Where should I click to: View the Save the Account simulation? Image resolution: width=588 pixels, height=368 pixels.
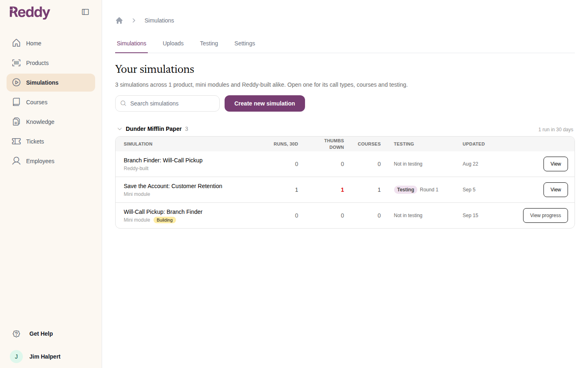click(x=555, y=190)
